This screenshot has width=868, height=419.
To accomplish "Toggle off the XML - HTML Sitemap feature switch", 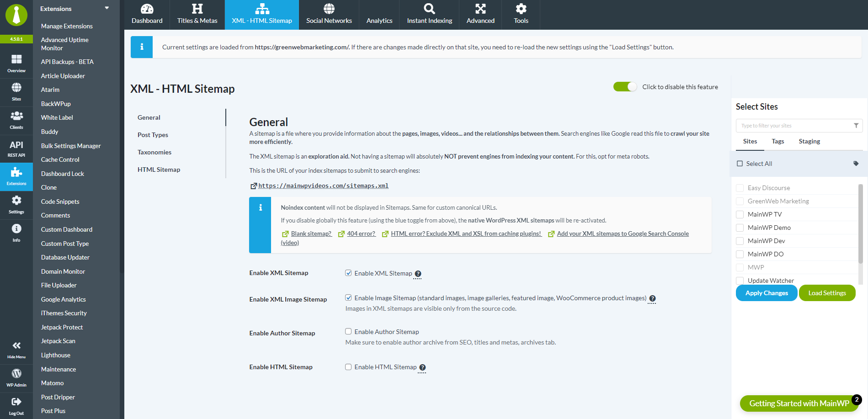I will [625, 87].
